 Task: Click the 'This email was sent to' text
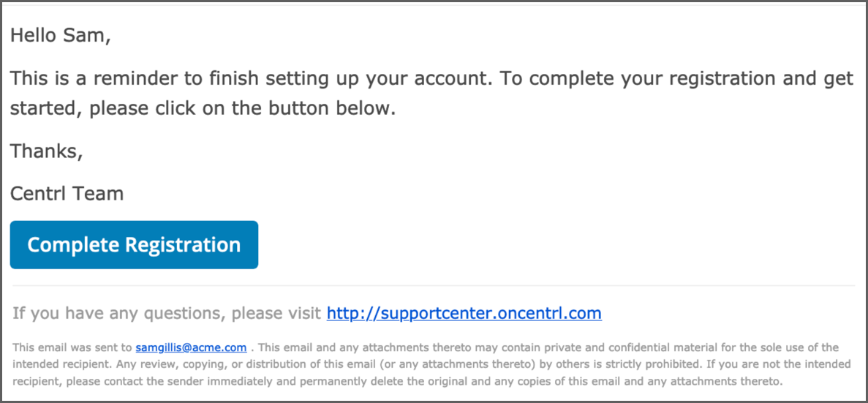72,347
